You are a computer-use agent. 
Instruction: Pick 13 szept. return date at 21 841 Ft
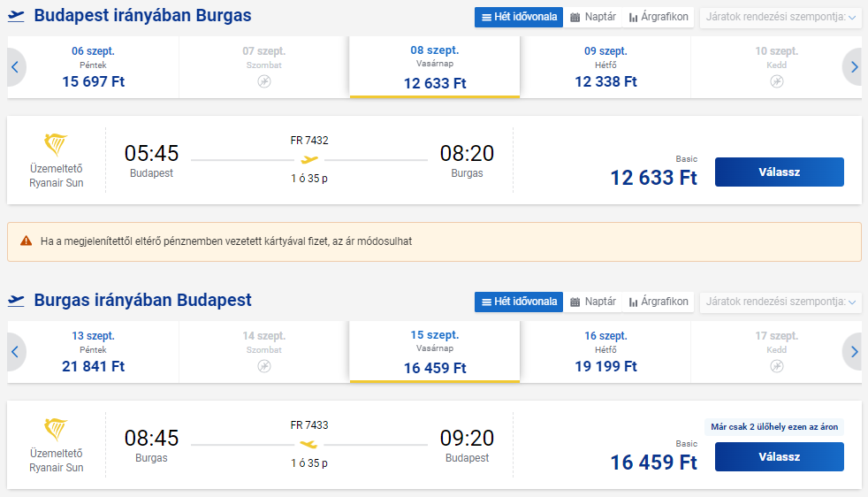[x=93, y=352]
